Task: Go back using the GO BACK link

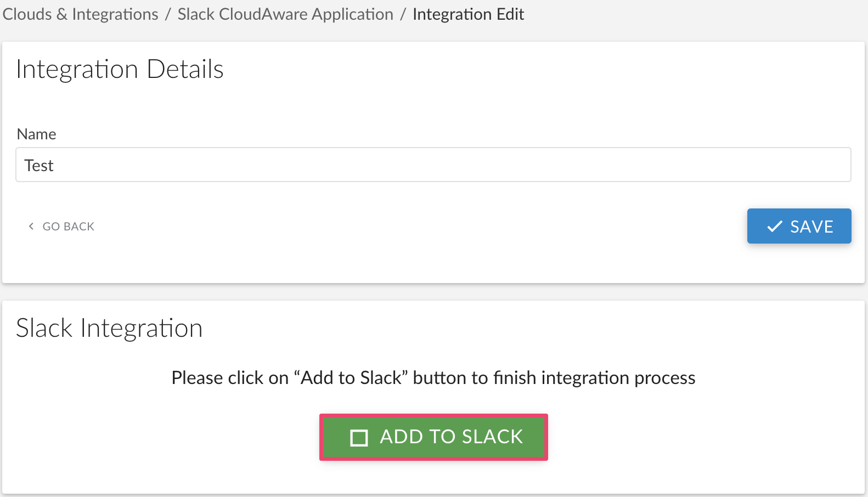Action: (61, 226)
